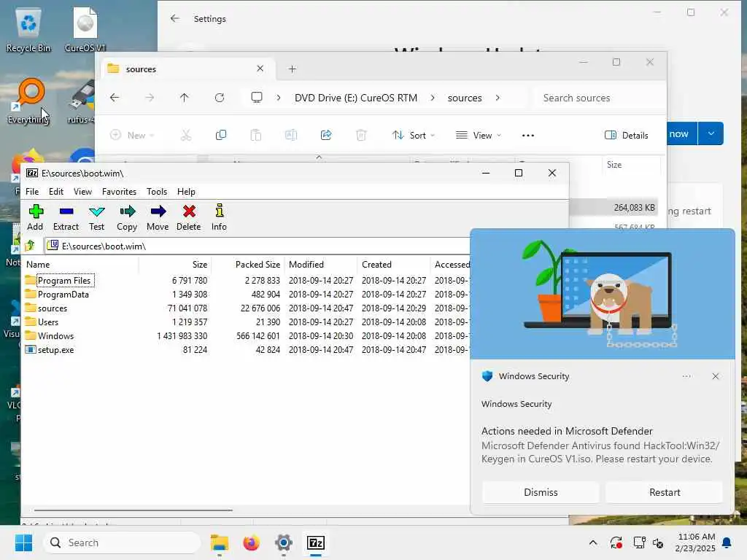Viewport: 747px width, 560px height.
Task: Open the Tools menu in 7-Zip
Action: (157, 192)
